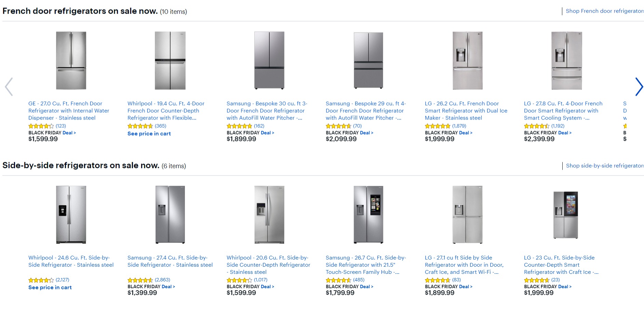Open the LG 27.8 Cu. Ft. 4-Door French Door title
This screenshot has height=322, width=644.
click(x=563, y=111)
